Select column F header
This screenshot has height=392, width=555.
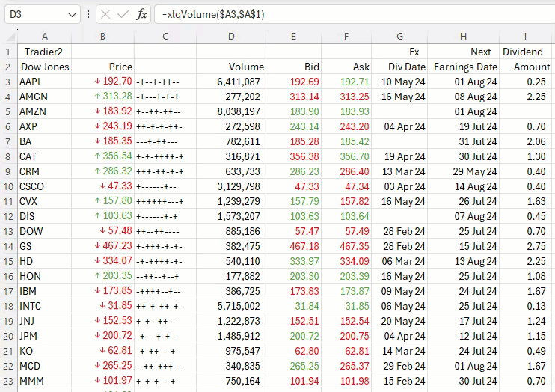click(346, 37)
